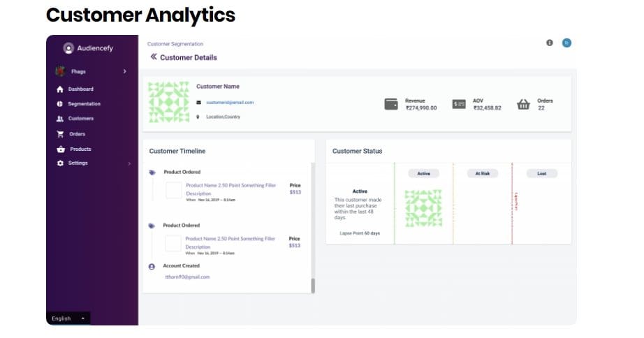Click the AOV money icon

point(459,104)
